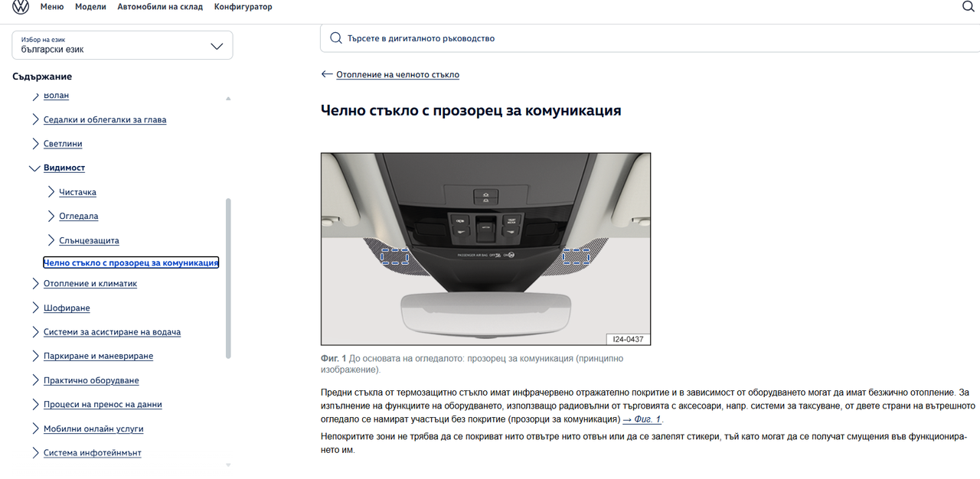Click the Съдържание heading text

[x=42, y=77]
